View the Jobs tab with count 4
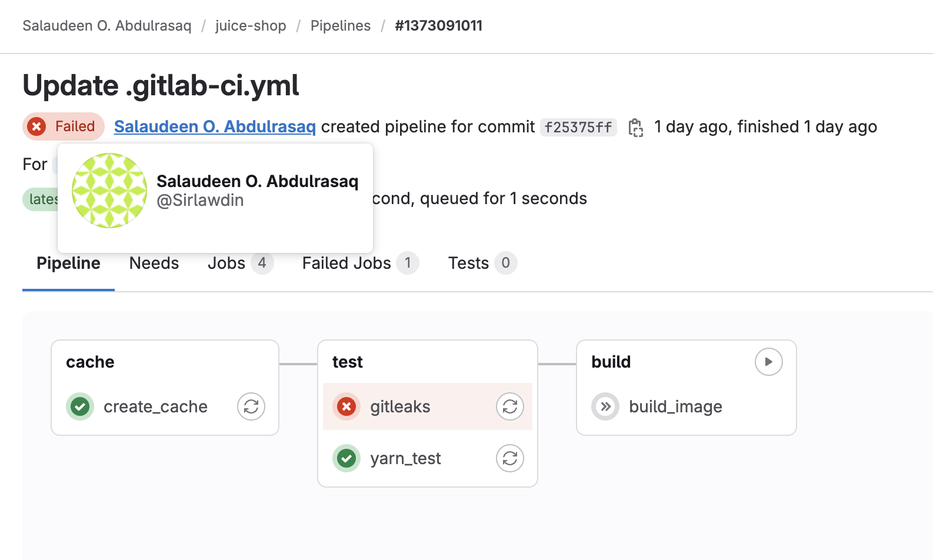 click(x=226, y=263)
